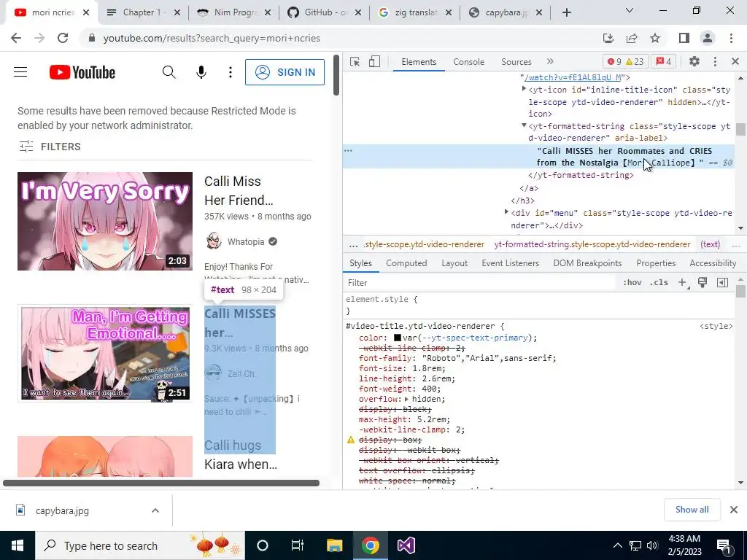Open the Computed pane tab
Viewport: 747px width, 560px height.
coord(406,263)
